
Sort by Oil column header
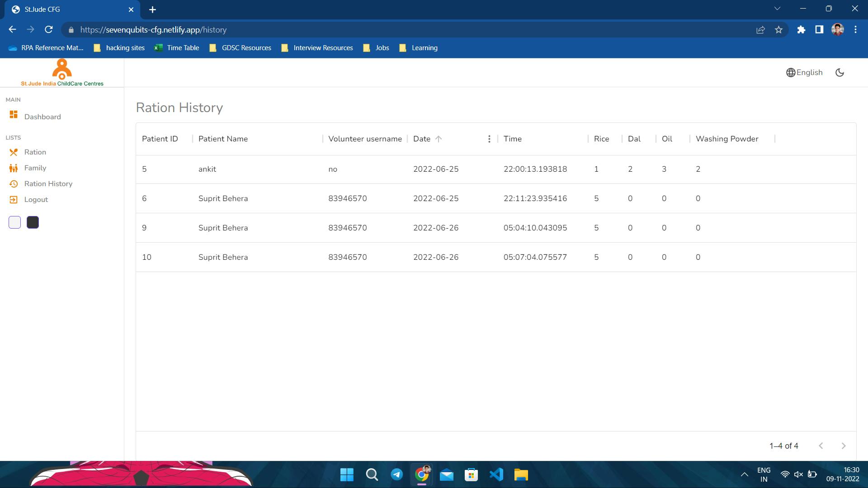point(667,139)
